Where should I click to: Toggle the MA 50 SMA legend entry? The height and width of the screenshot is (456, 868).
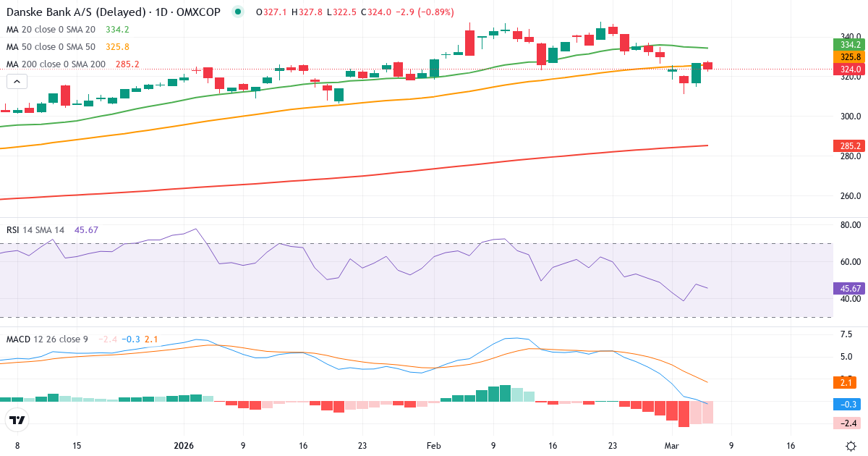[54, 46]
